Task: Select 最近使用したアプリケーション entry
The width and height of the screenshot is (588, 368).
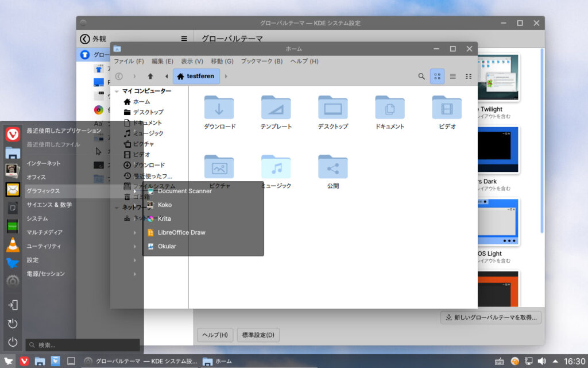Action: (83, 131)
